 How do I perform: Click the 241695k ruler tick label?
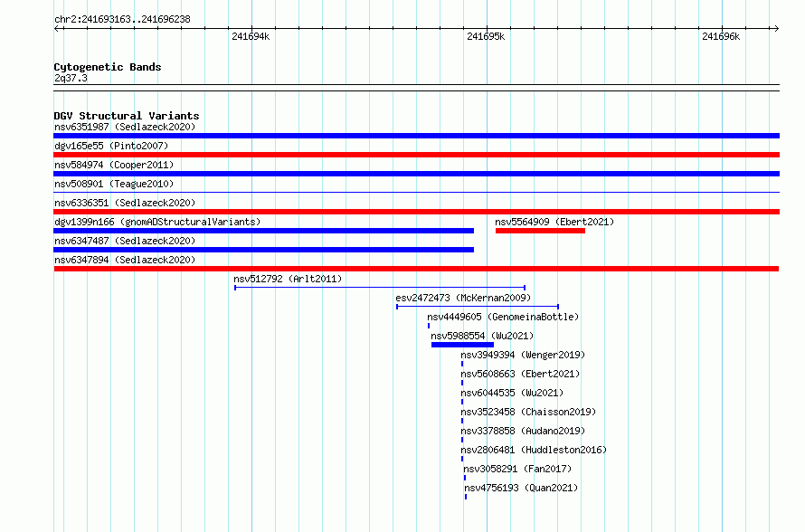pos(486,36)
